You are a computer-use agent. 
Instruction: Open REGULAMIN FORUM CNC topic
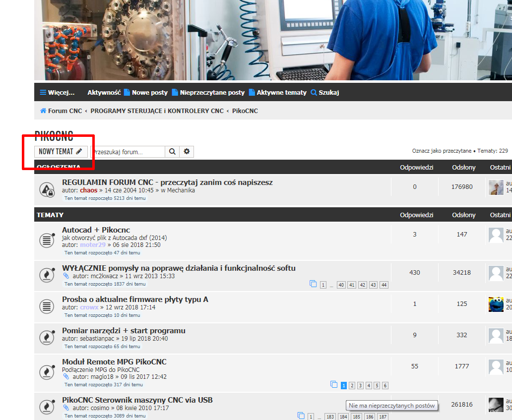(x=167, y=182)
